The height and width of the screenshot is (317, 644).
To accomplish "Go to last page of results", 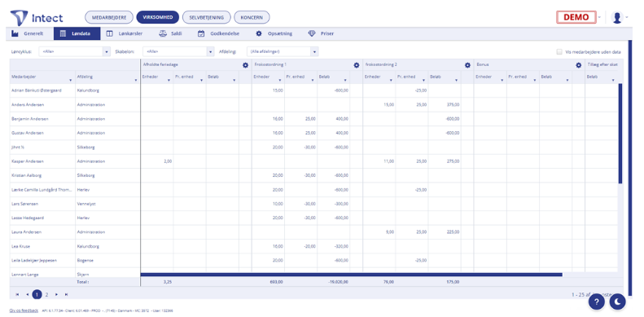I will 66,294.
